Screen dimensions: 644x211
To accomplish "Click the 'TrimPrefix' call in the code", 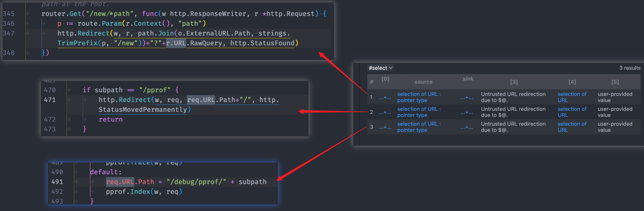I will point(78,43).
